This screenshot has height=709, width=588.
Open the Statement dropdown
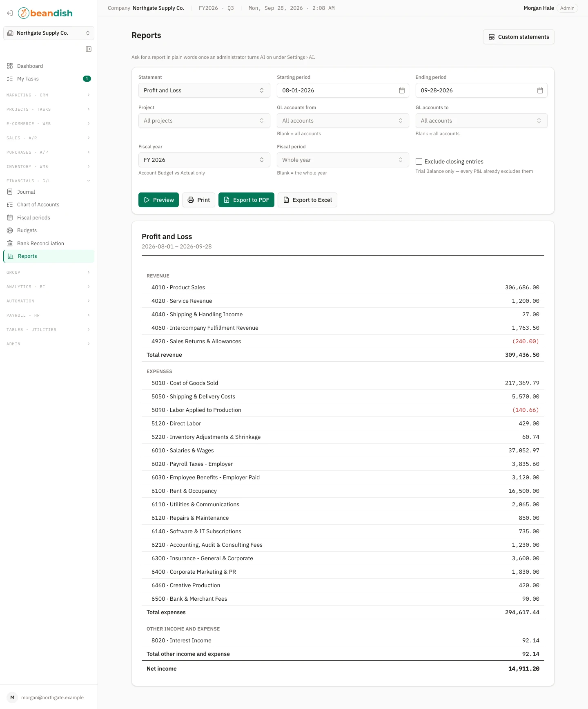pos(204,90)
